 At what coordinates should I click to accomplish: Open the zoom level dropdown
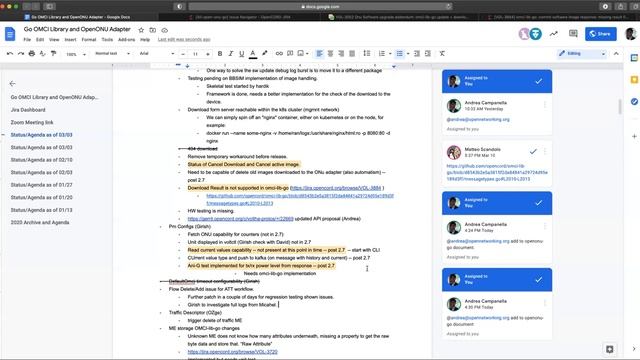click(76, 54)
